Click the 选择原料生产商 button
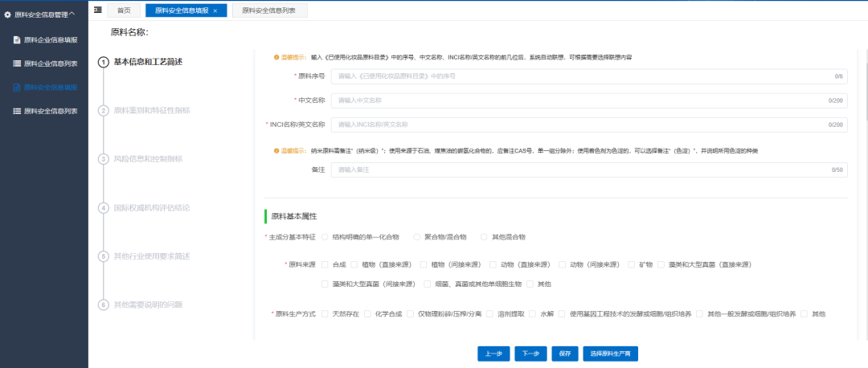 point(610,354)
